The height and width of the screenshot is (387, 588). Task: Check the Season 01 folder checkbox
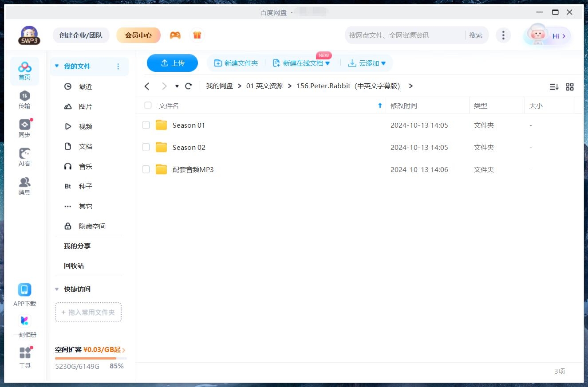(x=146, y=125)
